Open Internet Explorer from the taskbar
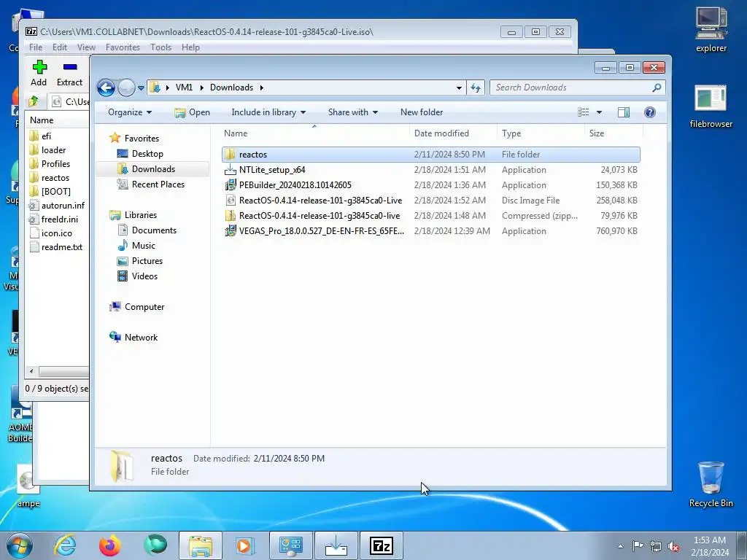747x560 pixels. 65,545
